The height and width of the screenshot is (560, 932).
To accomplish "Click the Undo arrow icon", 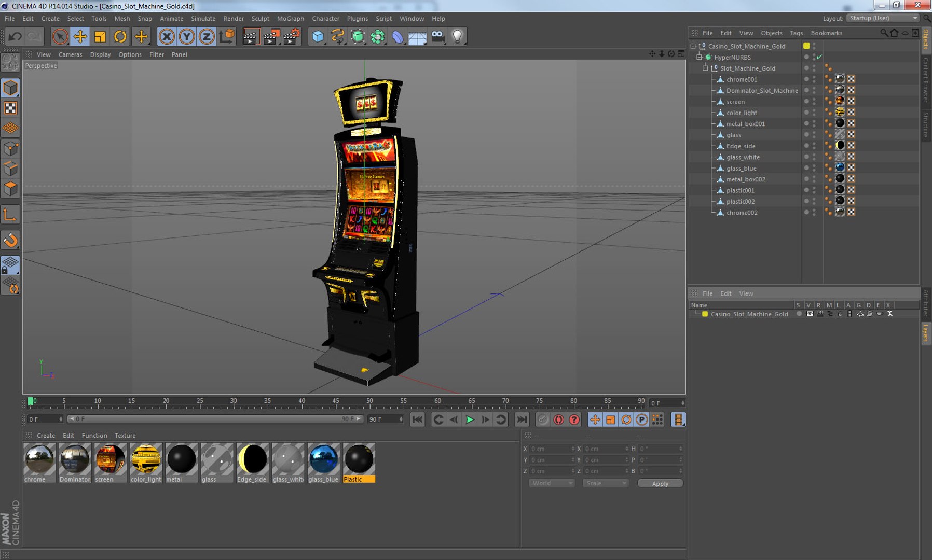I will pos(15,36).
